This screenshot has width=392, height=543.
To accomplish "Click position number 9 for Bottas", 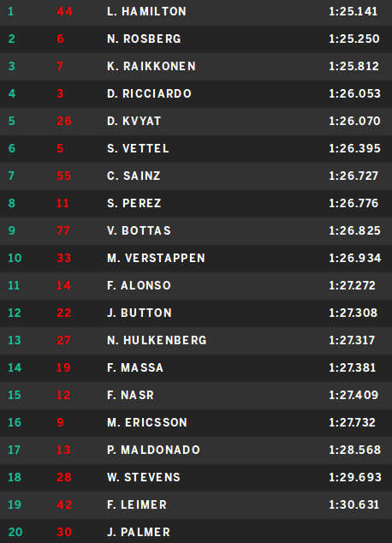I will click(x=11, y=230).
